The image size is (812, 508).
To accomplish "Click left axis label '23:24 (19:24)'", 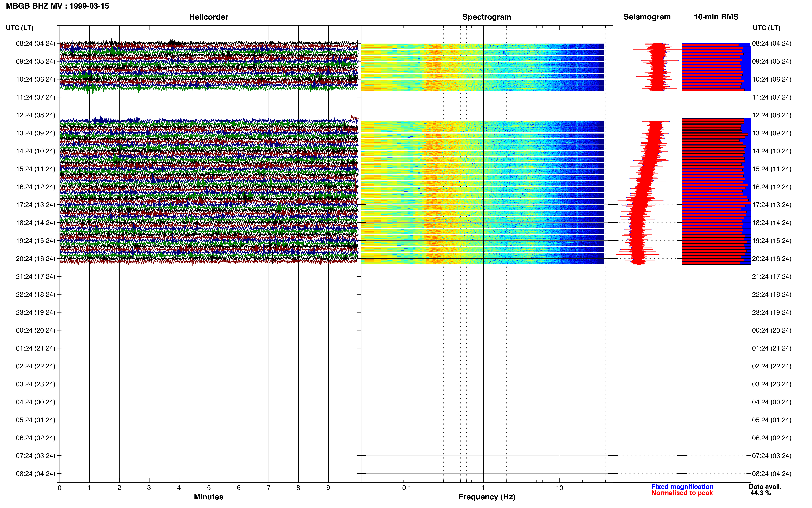I will [36, 312].
